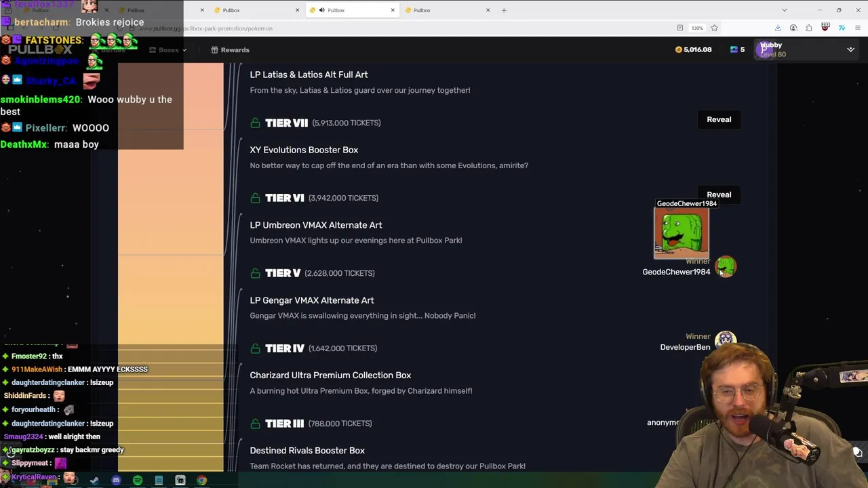
Task: Click the large GeodeChewer1984 avatar preview
Action: coord(681,234)
